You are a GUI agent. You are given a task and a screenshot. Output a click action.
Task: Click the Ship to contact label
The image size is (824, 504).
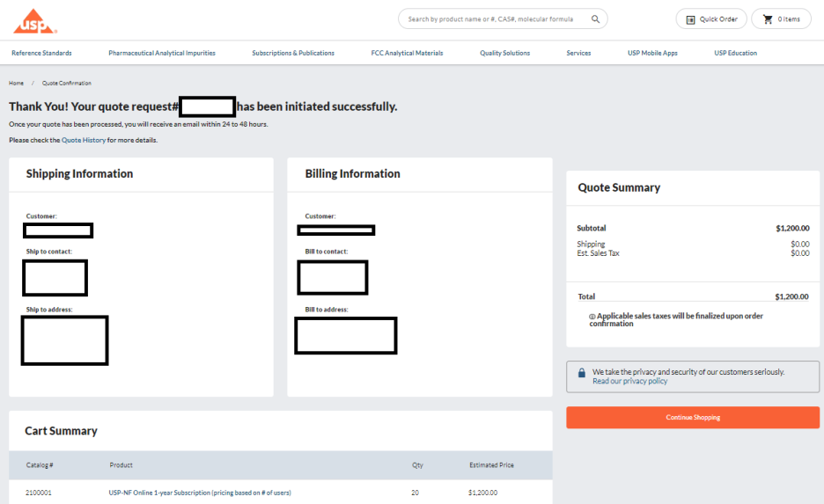click(49, 252)
